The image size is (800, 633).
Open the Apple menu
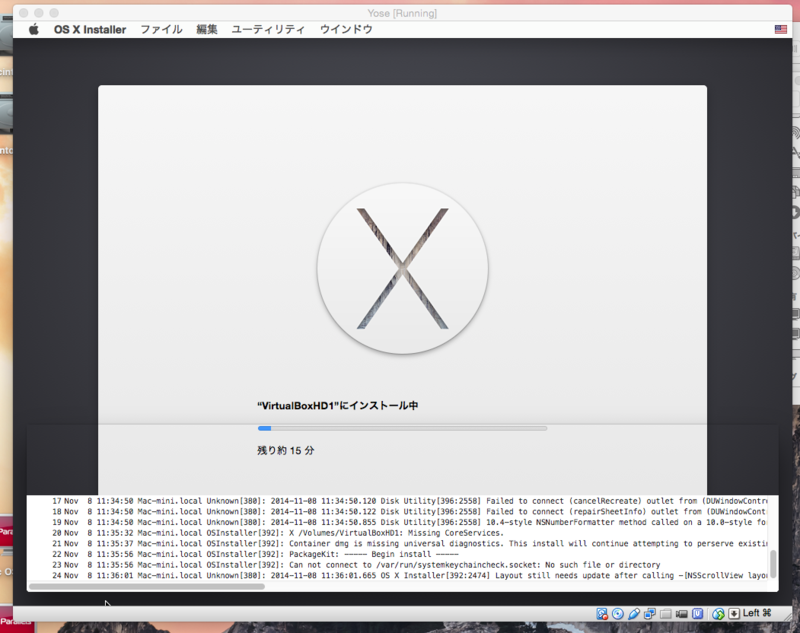pyautogui.click(x=34, y=30)
